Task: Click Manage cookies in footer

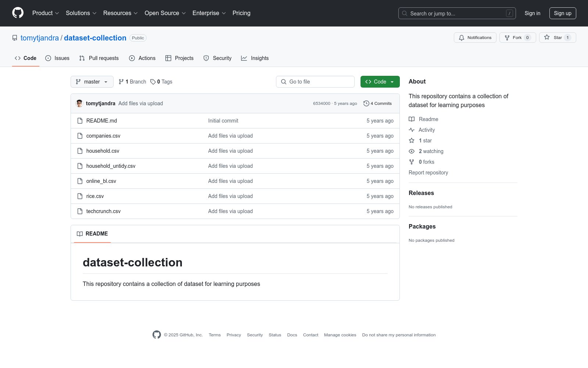Action: tap(340, 335)
